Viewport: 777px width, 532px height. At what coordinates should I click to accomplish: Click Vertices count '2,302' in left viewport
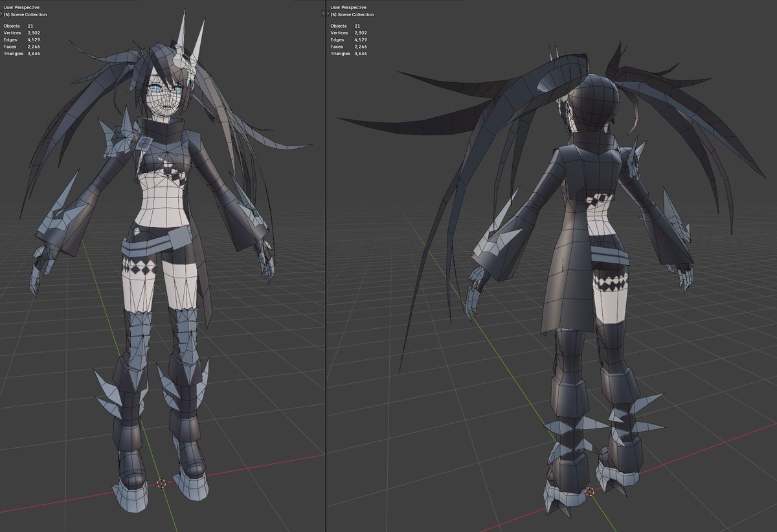point(34,33)
